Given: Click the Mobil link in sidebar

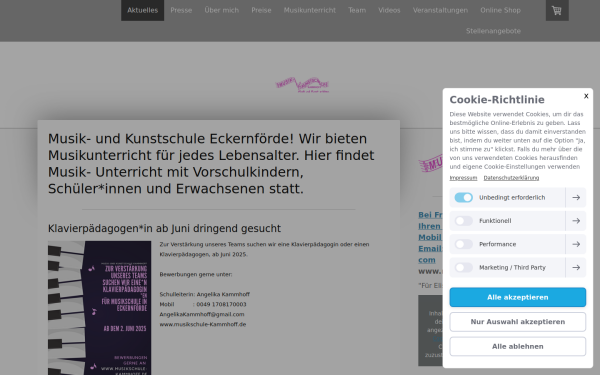Looking at the screenshot, I should point(430,237).
